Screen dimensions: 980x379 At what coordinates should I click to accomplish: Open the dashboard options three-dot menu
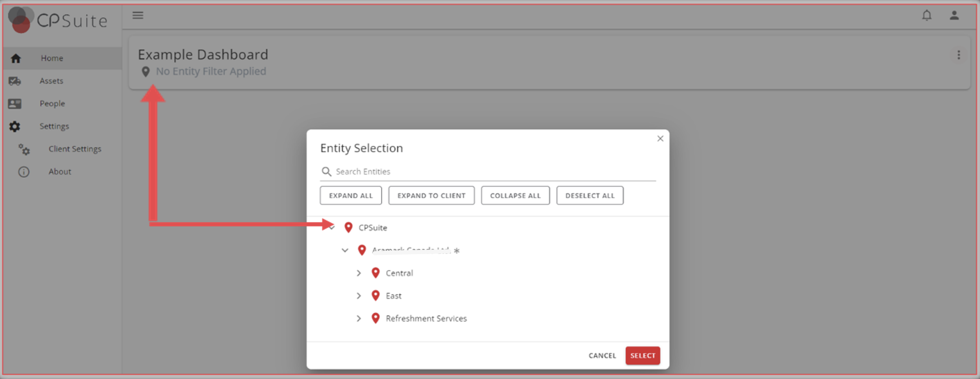tap(959, 55)
